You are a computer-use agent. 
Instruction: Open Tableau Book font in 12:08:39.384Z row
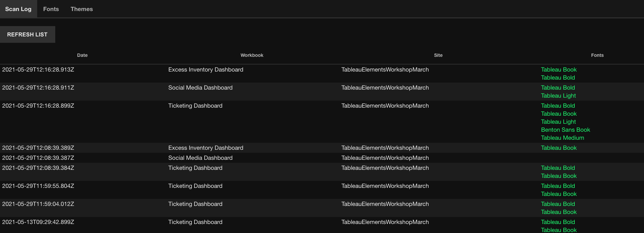tap(559, 176)
